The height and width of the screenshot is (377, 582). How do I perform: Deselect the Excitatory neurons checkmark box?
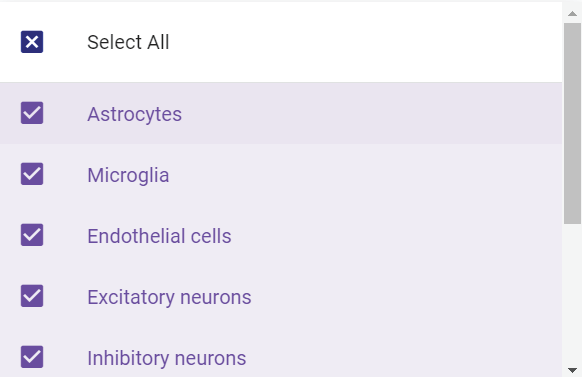32,296
